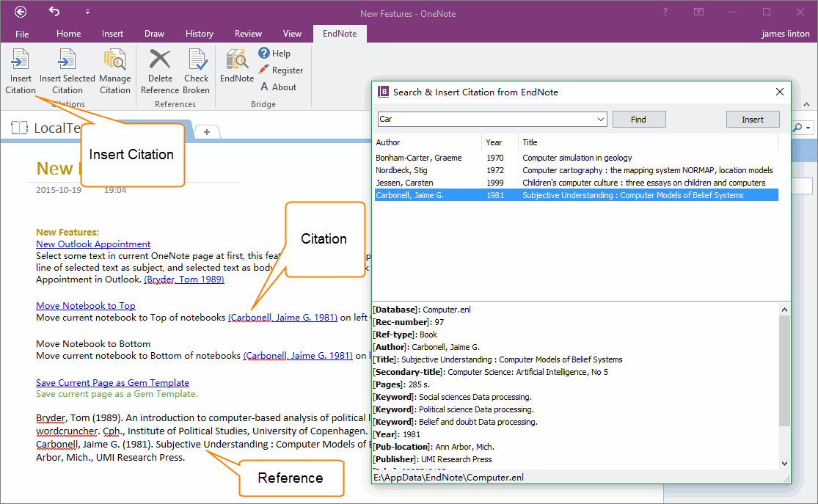The width and height of the screenshot is (818, 504).
Task: Launch the EndNote bridge icon
Action: pyautogui.click(x=237, y=66)
